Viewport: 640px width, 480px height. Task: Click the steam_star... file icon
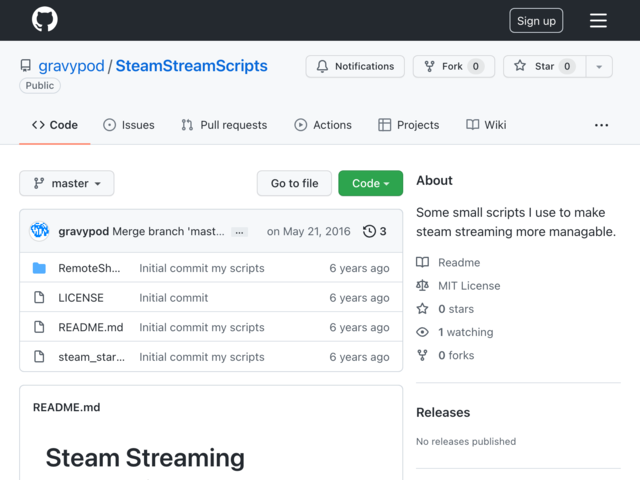pyautogui.click(x=39, y=357)
